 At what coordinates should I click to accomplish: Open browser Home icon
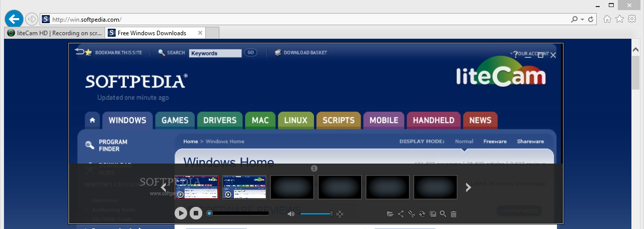(607, 19)
